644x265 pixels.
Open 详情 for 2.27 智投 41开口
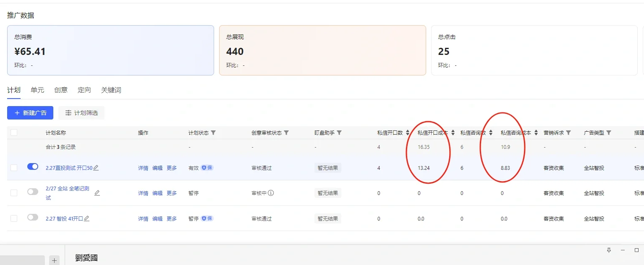coord(143,219)
